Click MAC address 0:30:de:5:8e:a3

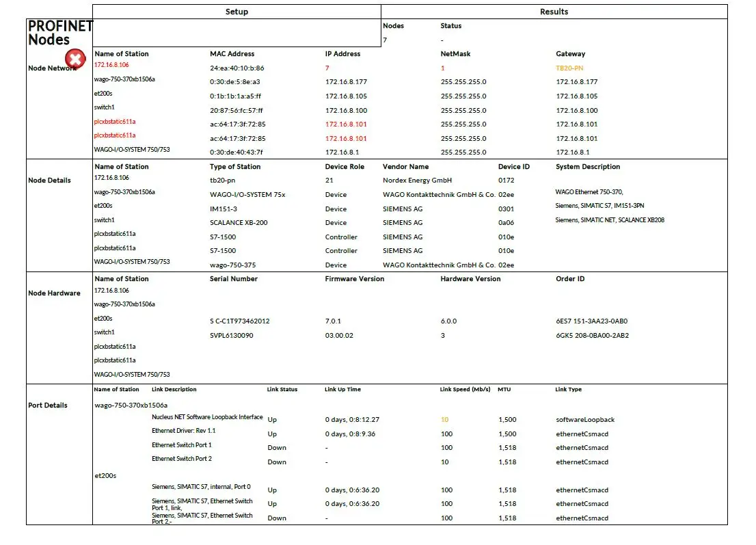click(235, 82)
